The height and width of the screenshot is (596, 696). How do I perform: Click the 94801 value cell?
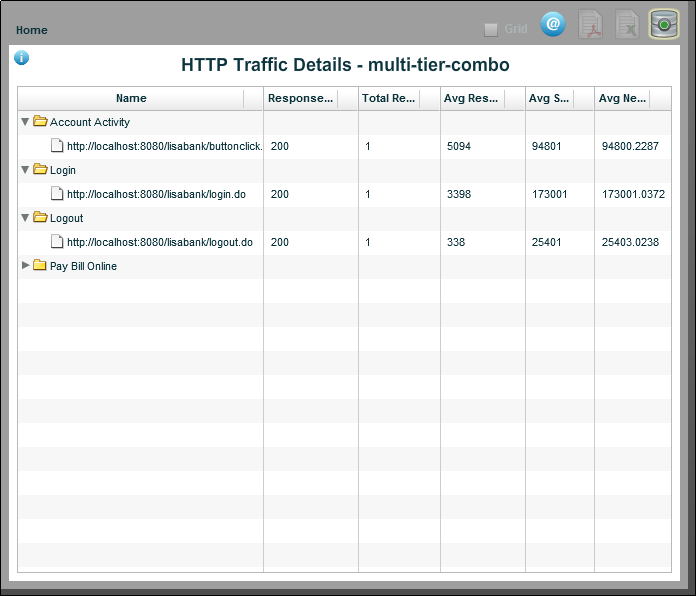[x=546, y=146]
